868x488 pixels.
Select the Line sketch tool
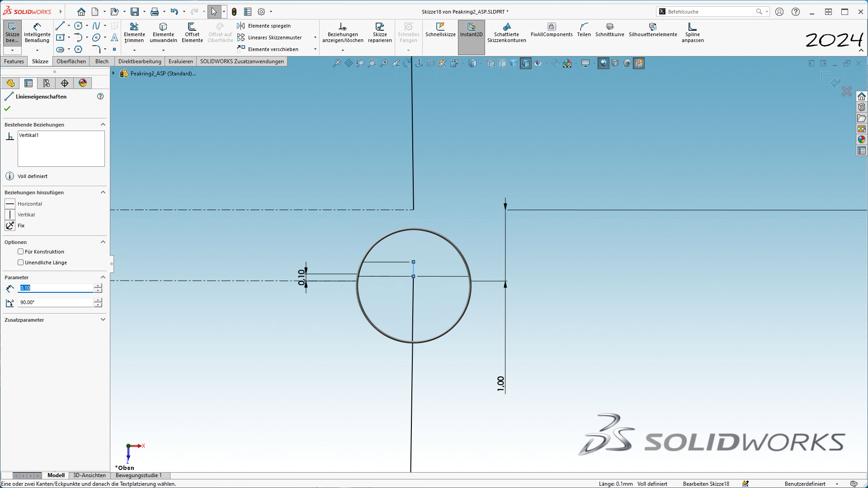[x=60, y=26]
